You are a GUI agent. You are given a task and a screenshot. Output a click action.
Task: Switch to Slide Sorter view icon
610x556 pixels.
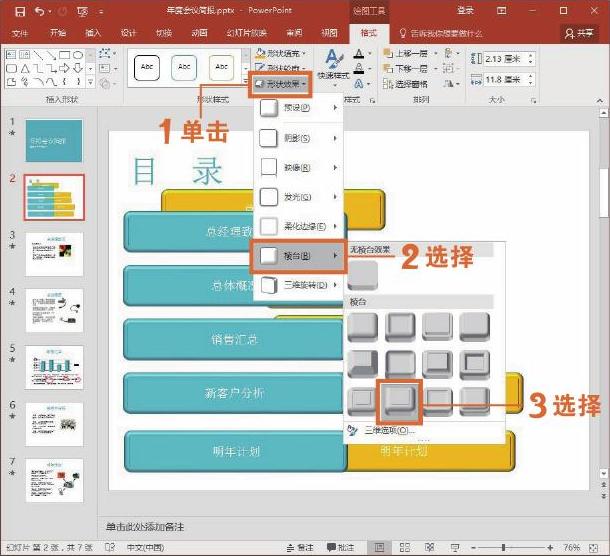point(405,547)
